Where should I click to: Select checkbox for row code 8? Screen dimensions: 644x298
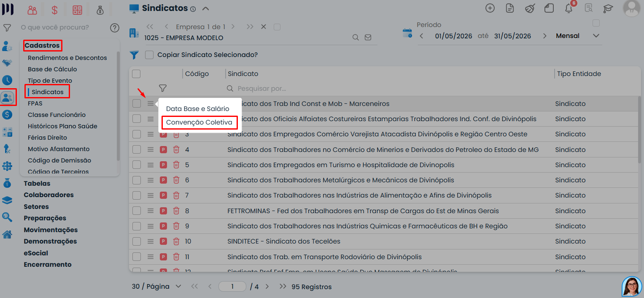[x=137, y=211]
